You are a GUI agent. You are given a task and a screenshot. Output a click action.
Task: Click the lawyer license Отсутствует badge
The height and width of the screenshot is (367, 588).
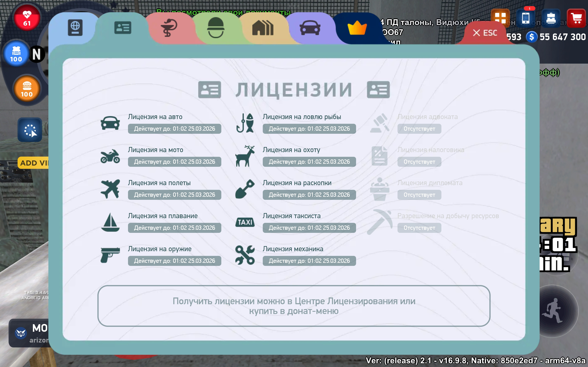(x=419, y=129)
